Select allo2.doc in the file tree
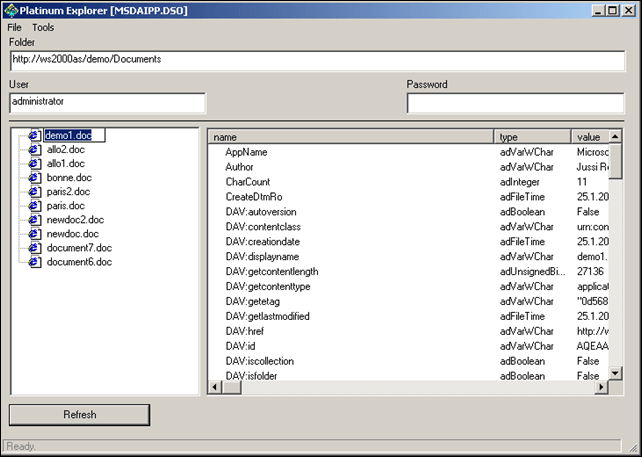 [x=66, y=149]
